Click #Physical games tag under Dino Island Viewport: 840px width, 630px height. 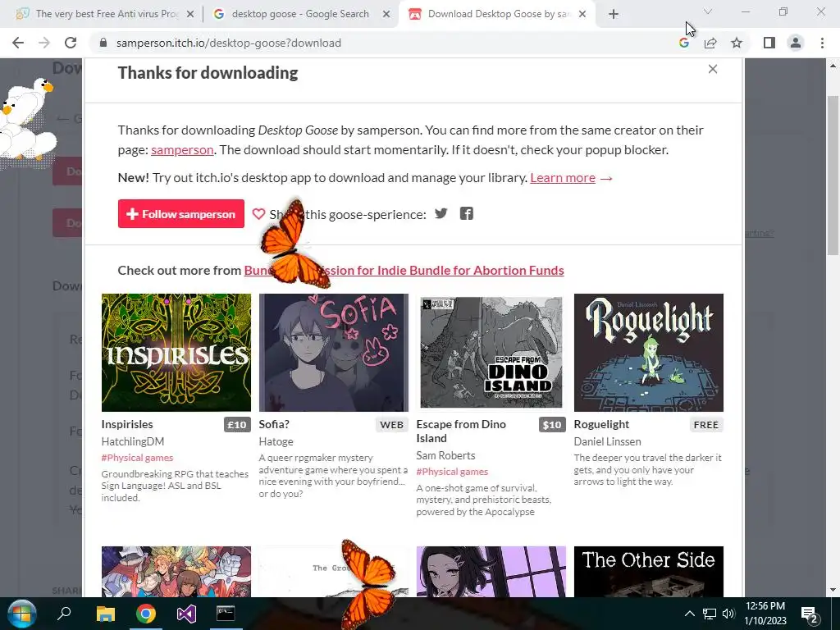tap(452, 472)
